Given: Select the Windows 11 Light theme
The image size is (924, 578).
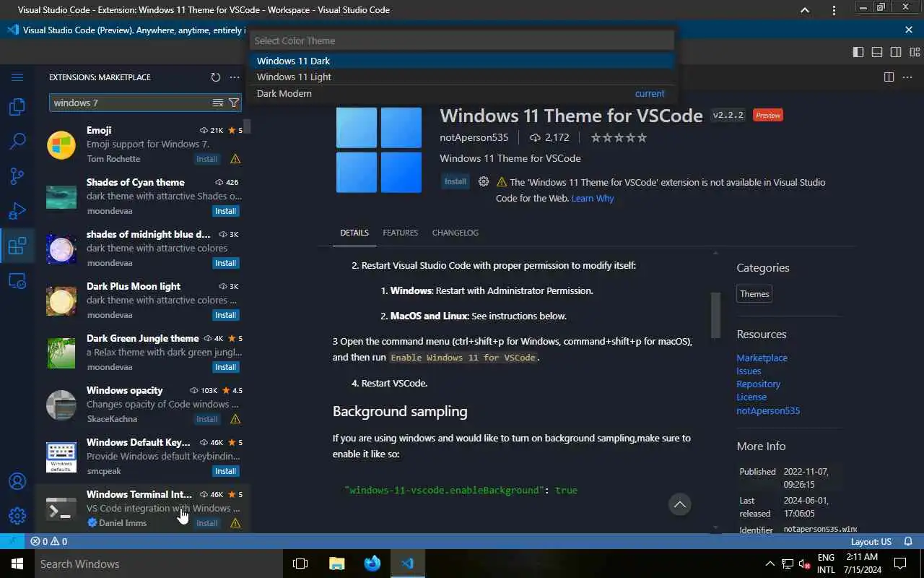Looking at the screenshot, I should tap(462, 77).
